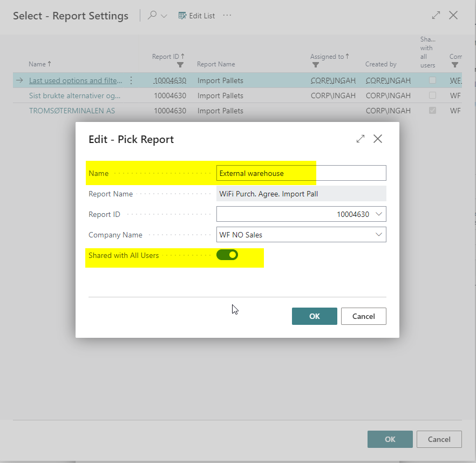476x463 pixels.
Task: Open row actions menu for first row
Action: [x=131, y=80]
